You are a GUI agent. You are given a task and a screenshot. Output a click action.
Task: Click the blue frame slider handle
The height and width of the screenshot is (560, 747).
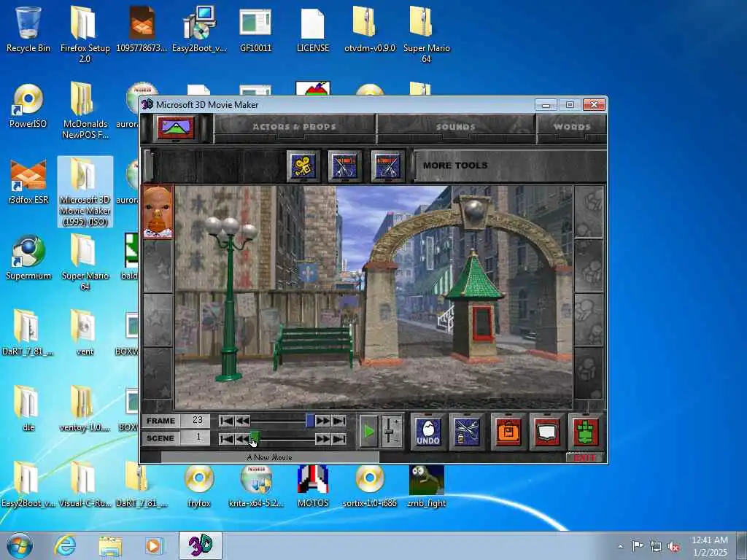click(x=309, y=421)
